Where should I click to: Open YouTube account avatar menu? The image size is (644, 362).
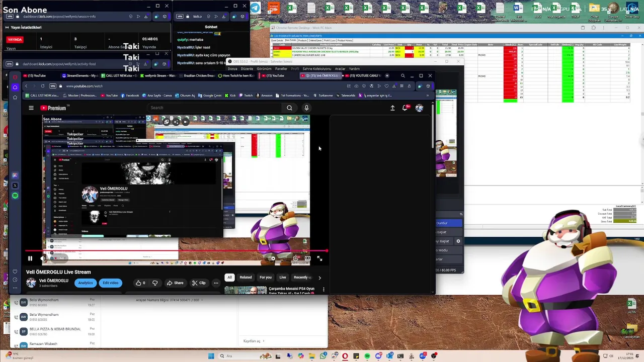pos(419,108)
